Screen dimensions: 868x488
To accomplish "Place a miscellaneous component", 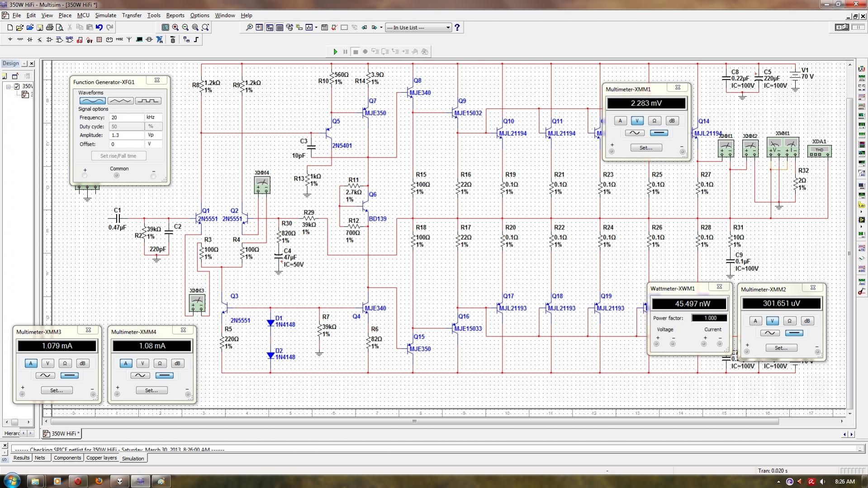I will pyautogui.click(x=119, y=40).
